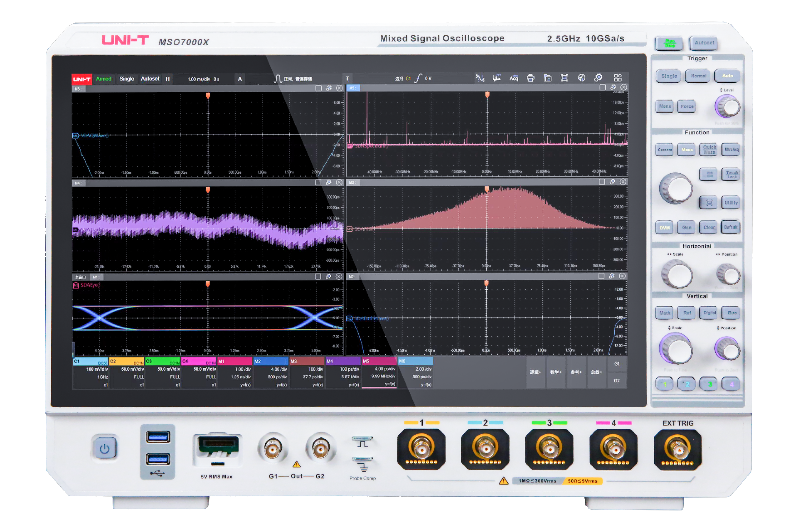Image resolution: width=798 pixels, height=532 pixels.
Task: Open the Acq acquisition settings icon
Action: (514, 78)
